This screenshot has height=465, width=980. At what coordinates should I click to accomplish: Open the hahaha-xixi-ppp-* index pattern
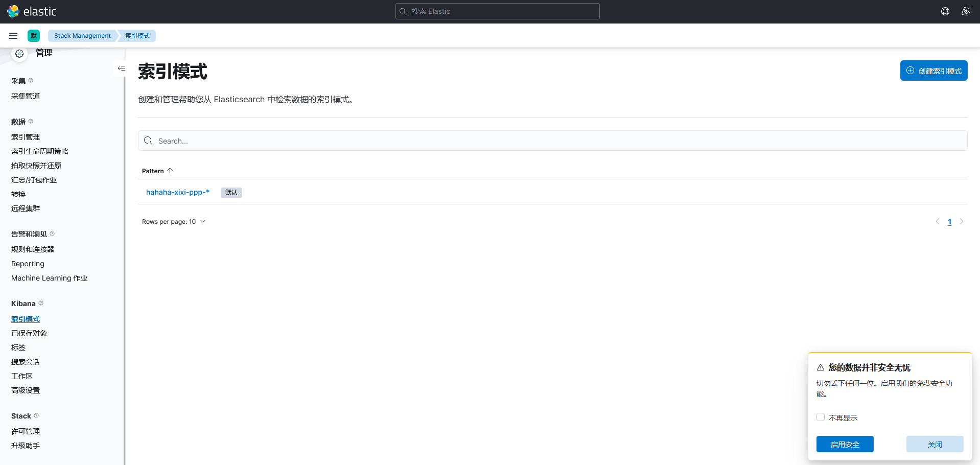177,192
